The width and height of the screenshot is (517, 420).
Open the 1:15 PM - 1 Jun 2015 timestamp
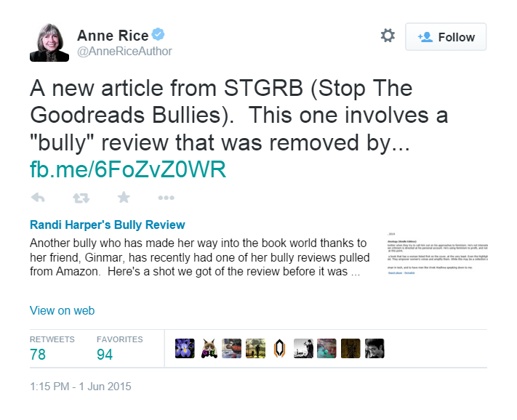(81, 387)
